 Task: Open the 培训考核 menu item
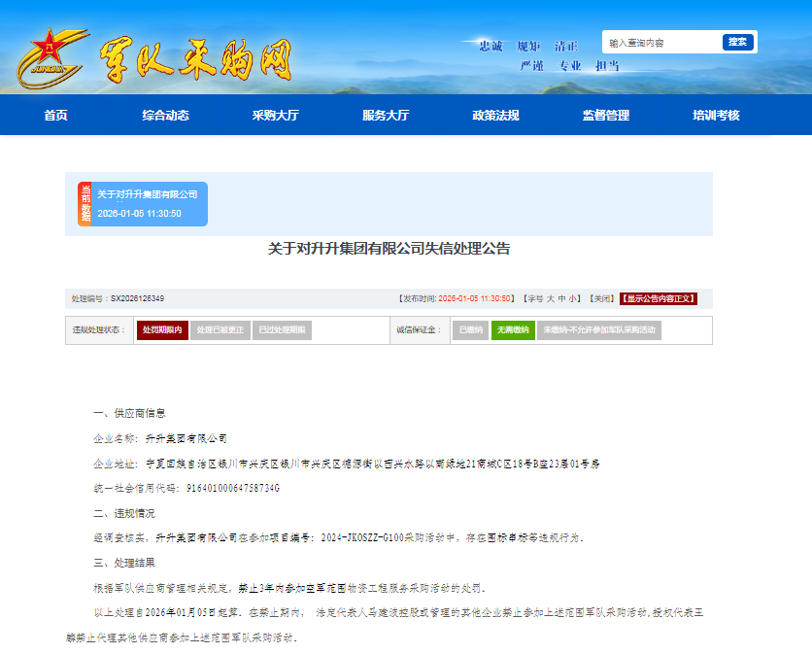pos(716,116)
